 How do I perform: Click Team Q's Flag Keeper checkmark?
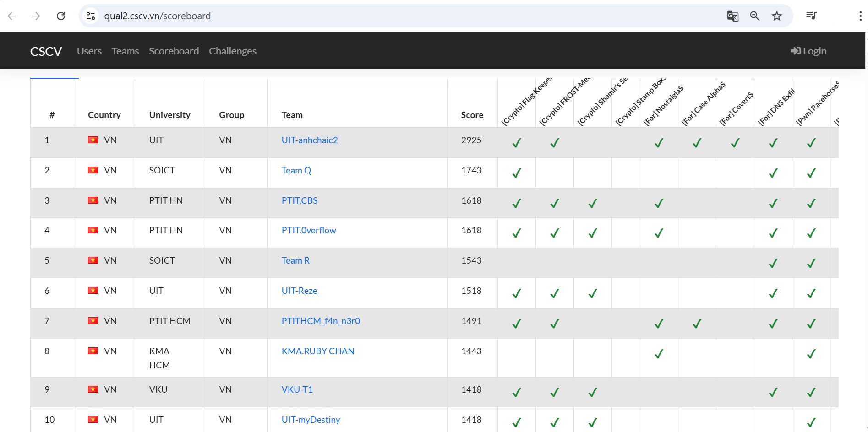pos(517,173)
